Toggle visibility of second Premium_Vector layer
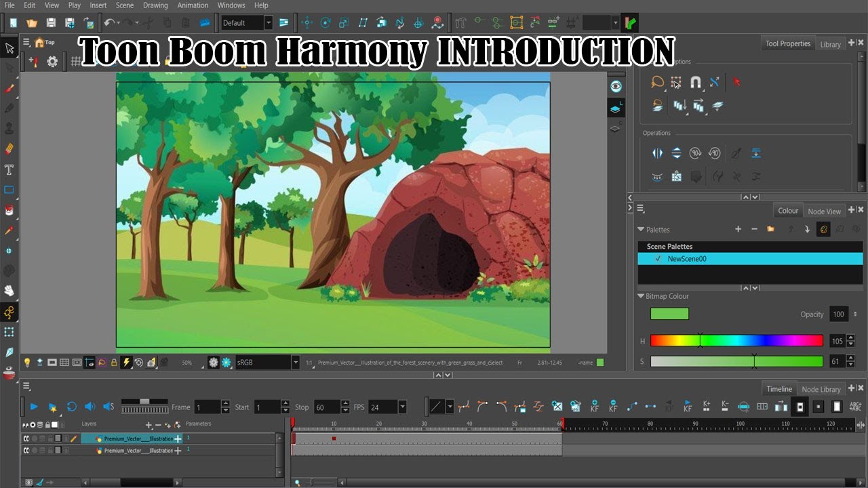Image resolution: width=868 pixels, height=488 pixels. [26, 450]
